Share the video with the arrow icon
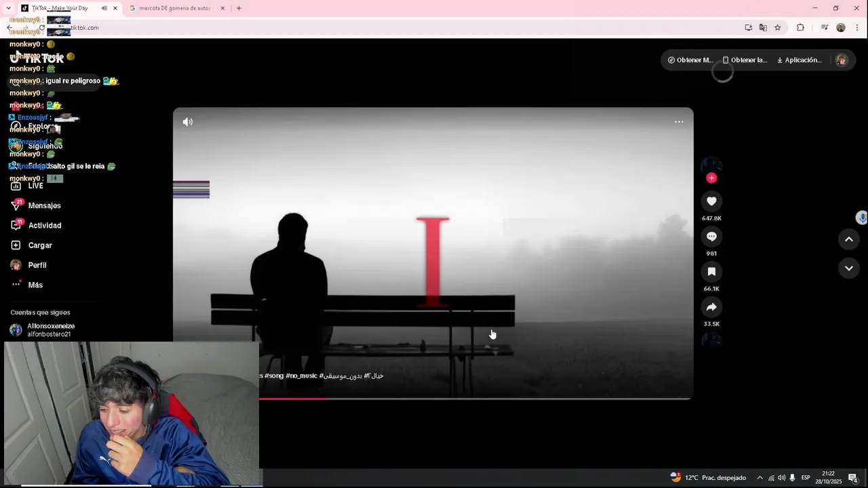 pos(711,307)
